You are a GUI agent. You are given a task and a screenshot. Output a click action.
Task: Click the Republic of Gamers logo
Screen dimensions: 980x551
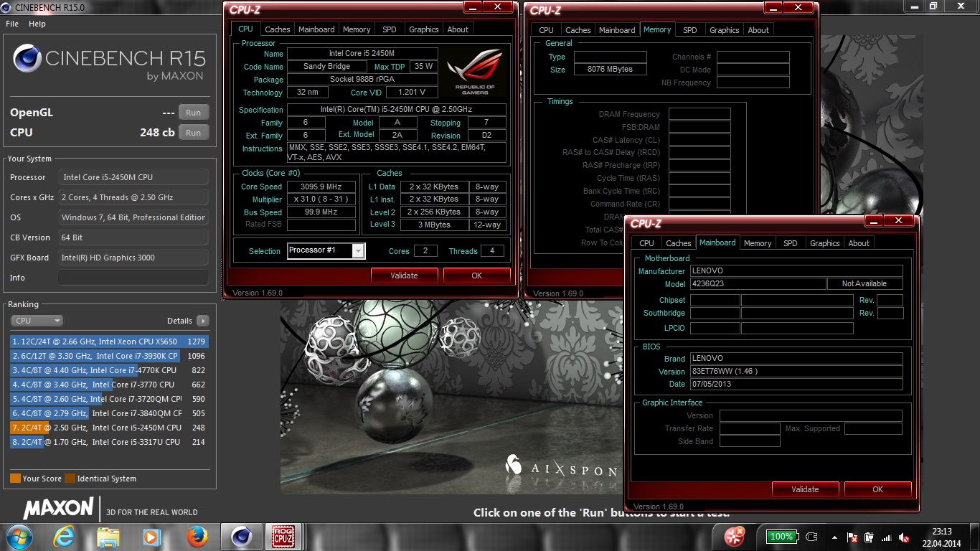click(475, 72)
